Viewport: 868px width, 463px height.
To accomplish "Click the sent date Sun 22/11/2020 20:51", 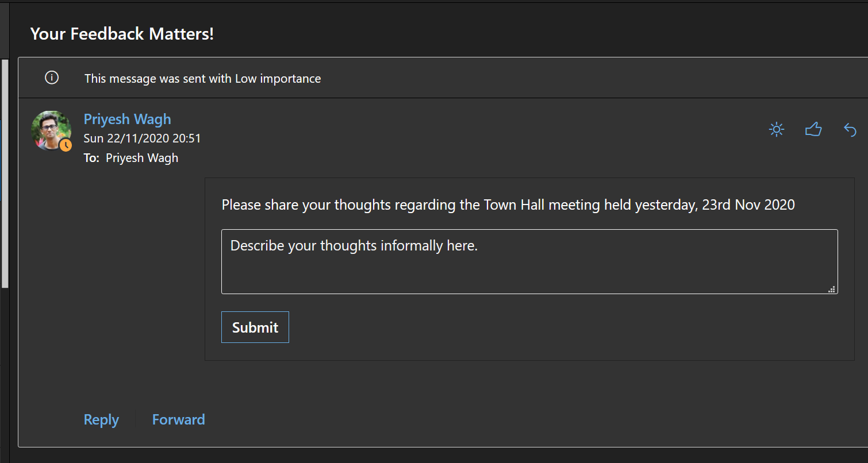I will click(142, 138).
